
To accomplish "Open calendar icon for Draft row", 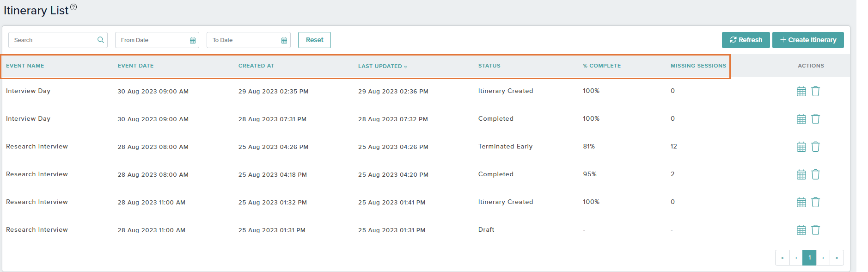I will click(801, 230).
